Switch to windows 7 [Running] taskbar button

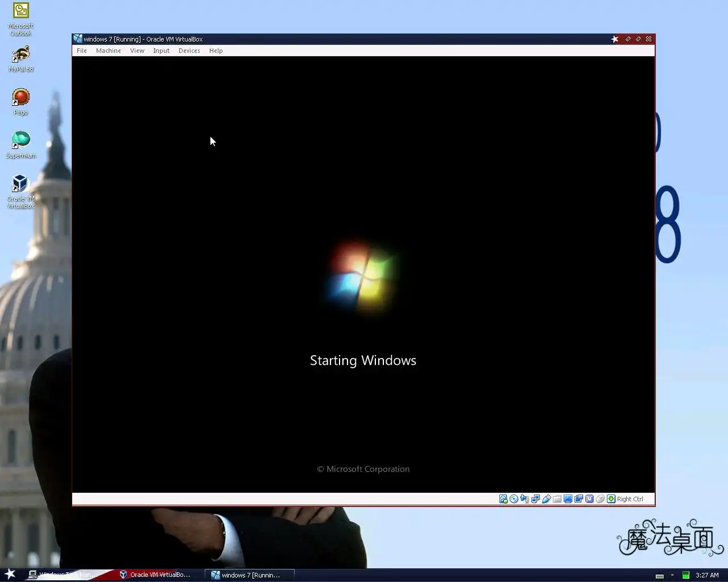249,575
